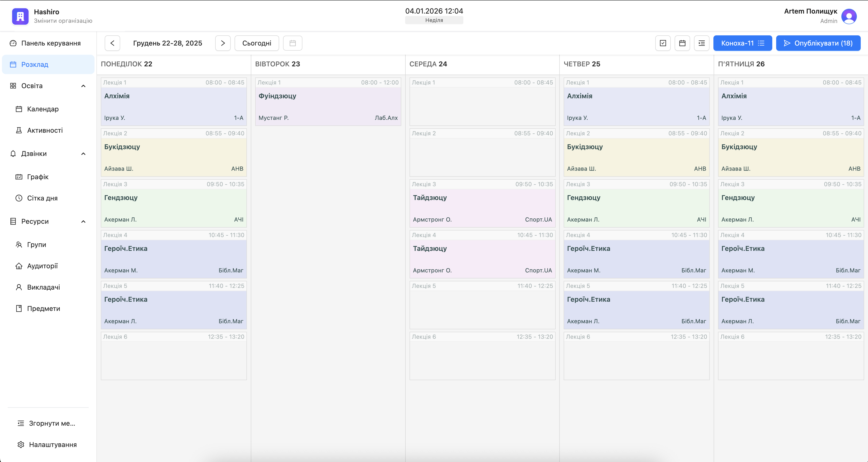Image resolution: width=868 pixels, height=462 pixels.
Task: Collapse the Дзвінки section chevron
Action: point(83,154)
